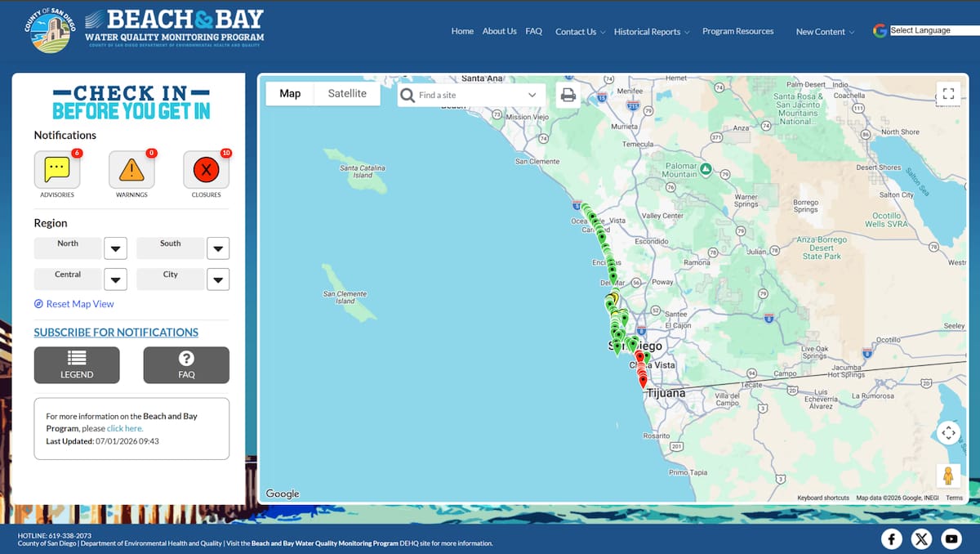The image size is (980, 554).
Task: Open the Closures red X icon
Action: click(206, 170)
